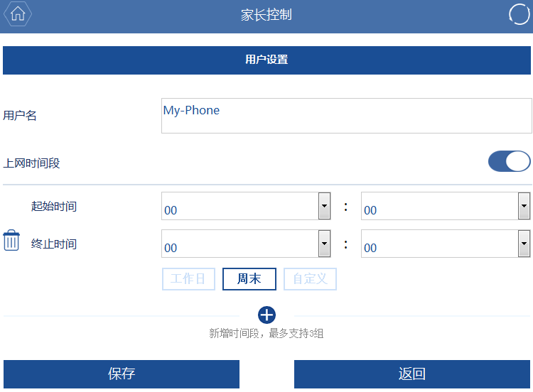Select the 工作日 option
This screenshot has width=533, height=392.
pos(188,279)
